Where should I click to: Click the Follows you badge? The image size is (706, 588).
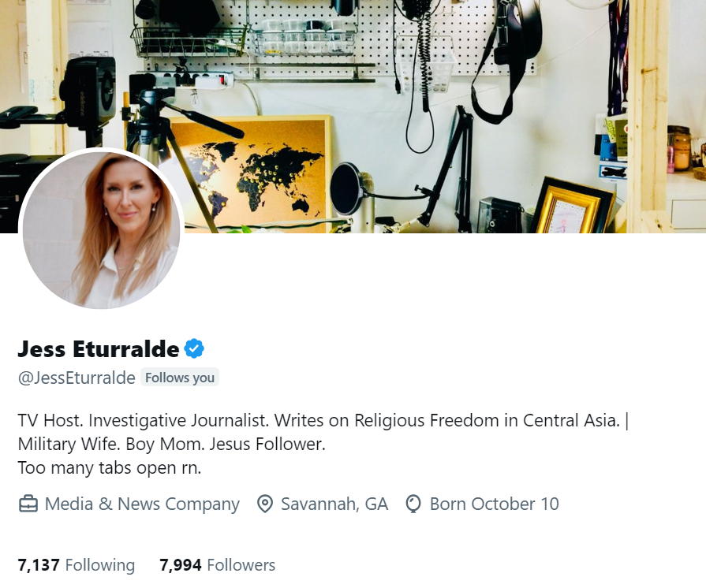point(180,378)
